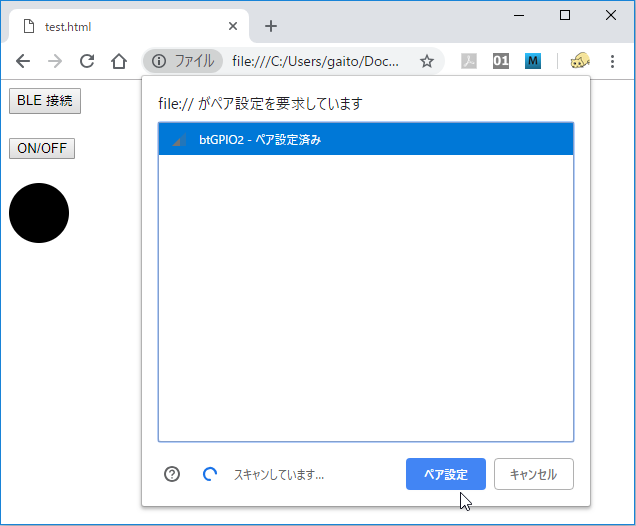Click the BLE 接続 button

coord(45,100)
